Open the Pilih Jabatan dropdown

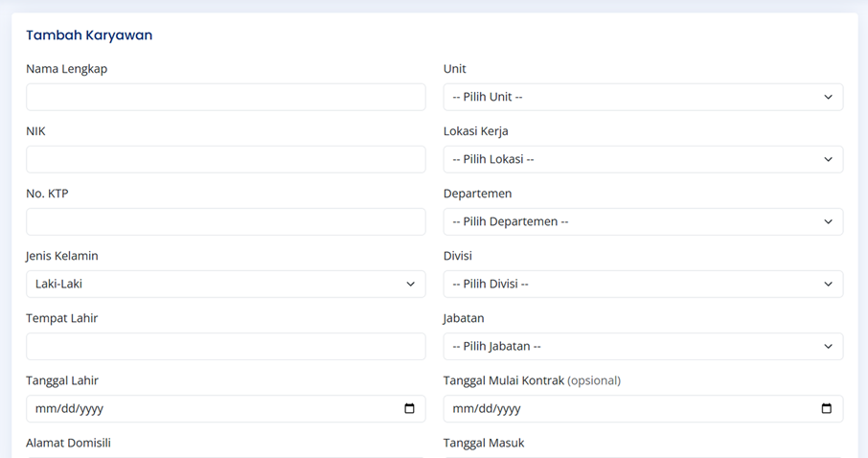[643, 346]
